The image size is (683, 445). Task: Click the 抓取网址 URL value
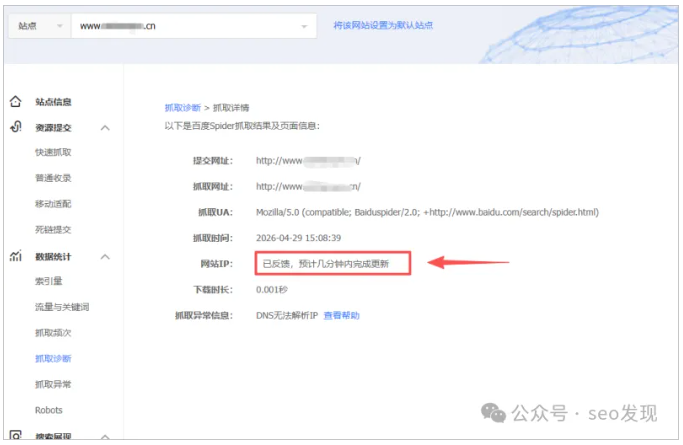tap(308, 186)
